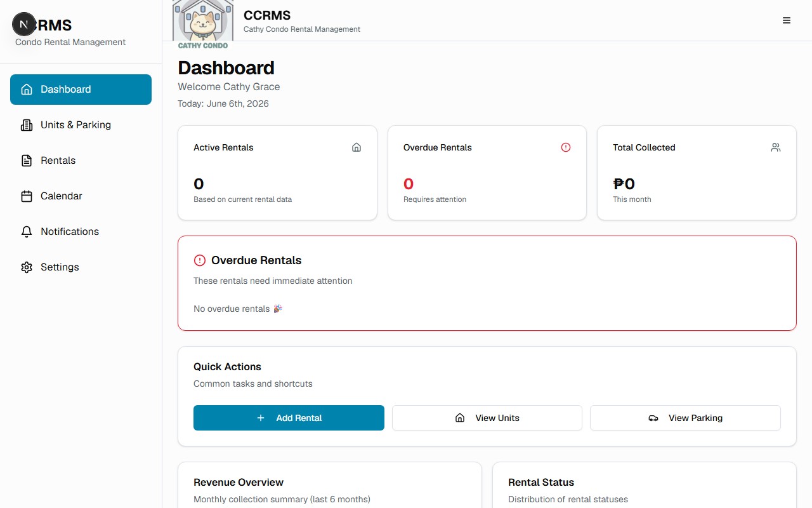
Task: Click the 'Requires attention' text
Action: pos(435,199)
